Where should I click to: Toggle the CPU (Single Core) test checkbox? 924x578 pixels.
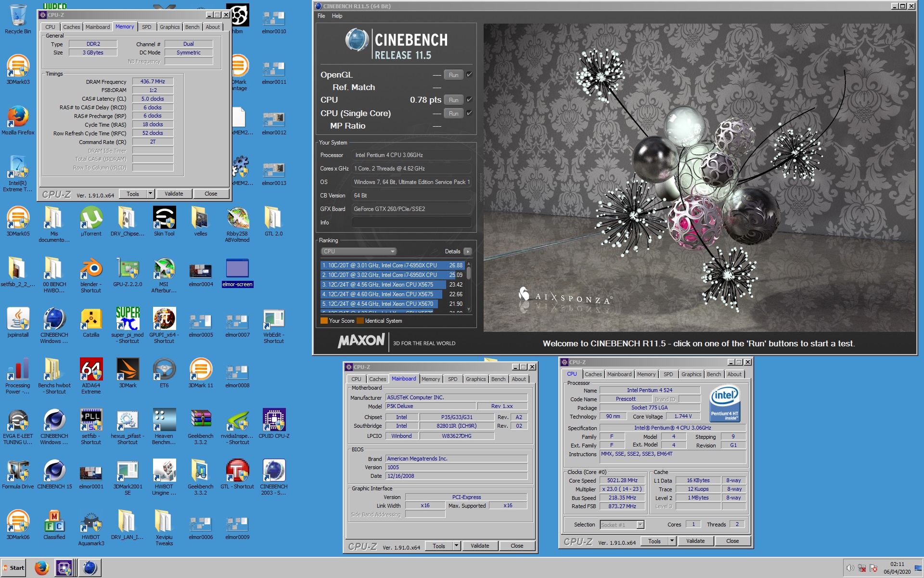click(469, 113)
